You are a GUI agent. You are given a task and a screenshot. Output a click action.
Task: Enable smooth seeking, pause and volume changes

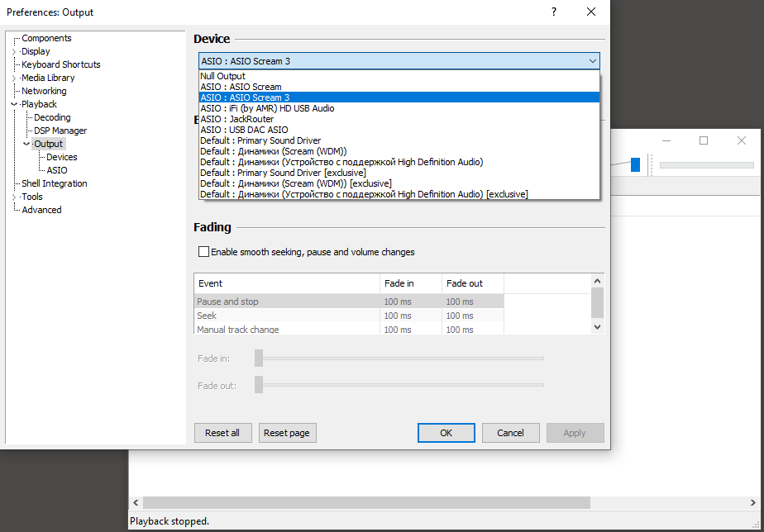pyautogui.click(x=204, y=252)
